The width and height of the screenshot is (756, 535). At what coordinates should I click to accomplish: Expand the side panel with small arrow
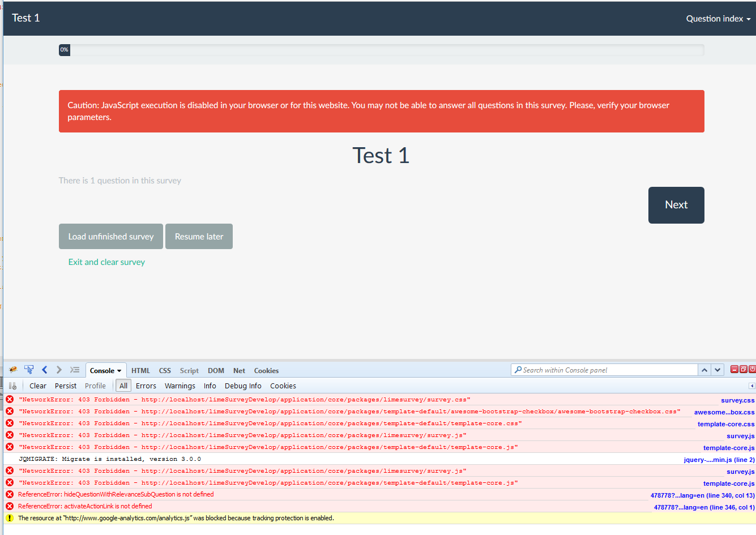coord(752,386)
